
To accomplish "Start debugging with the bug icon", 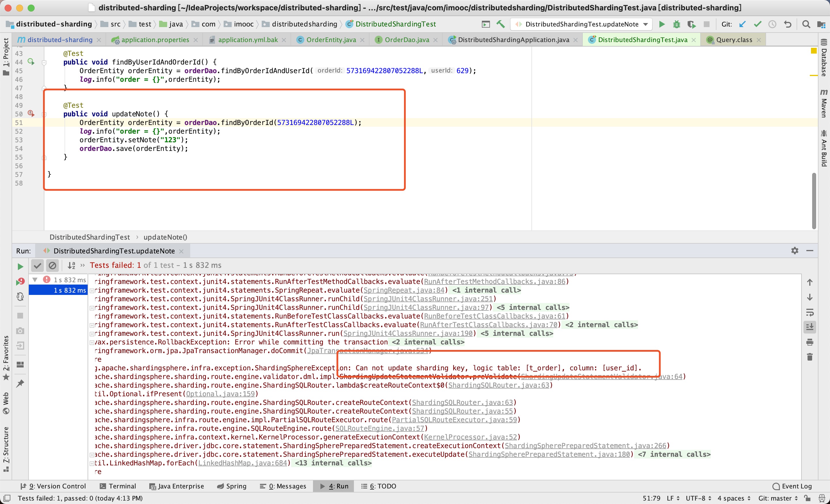I will click(x=676, y=24).
